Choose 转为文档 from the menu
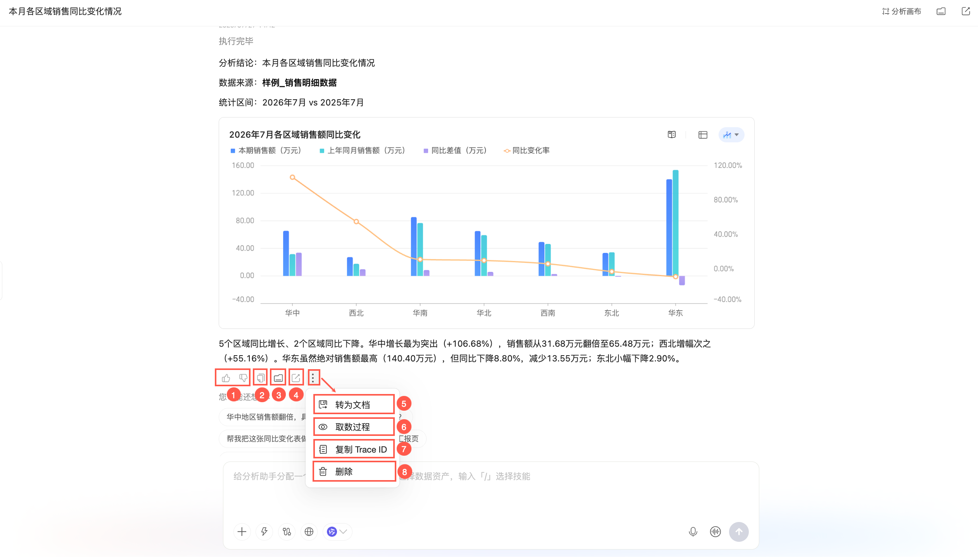Screen dimensions: 978x560 pos(354,405)
